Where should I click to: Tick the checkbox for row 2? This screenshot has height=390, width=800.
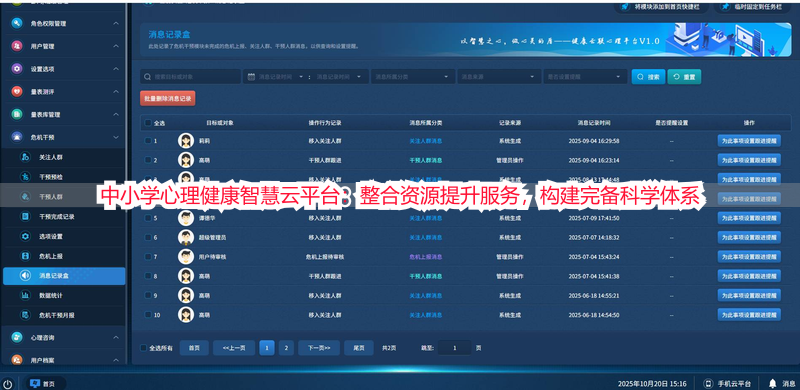point(148,160)
